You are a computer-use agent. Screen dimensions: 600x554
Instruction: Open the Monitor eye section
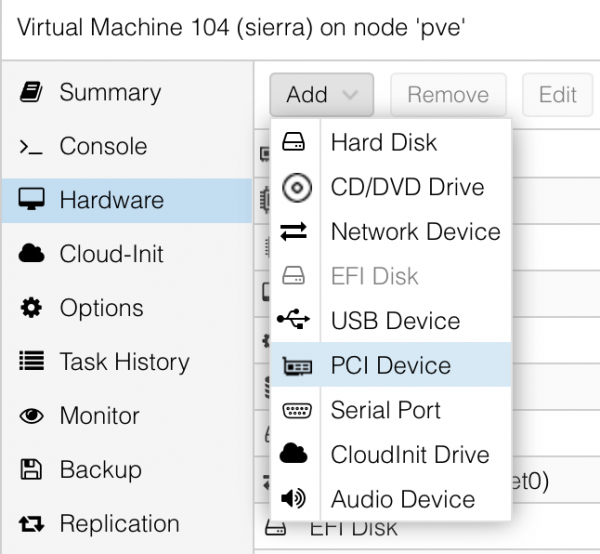click(99, 416)
